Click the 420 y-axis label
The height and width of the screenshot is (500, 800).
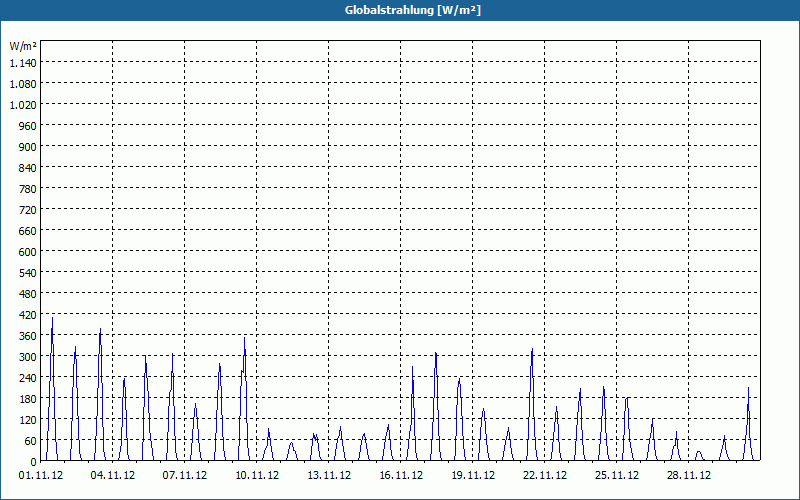point(28,315)
